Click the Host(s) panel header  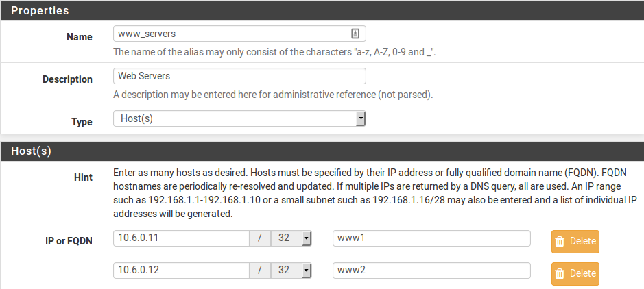(322, 150)
